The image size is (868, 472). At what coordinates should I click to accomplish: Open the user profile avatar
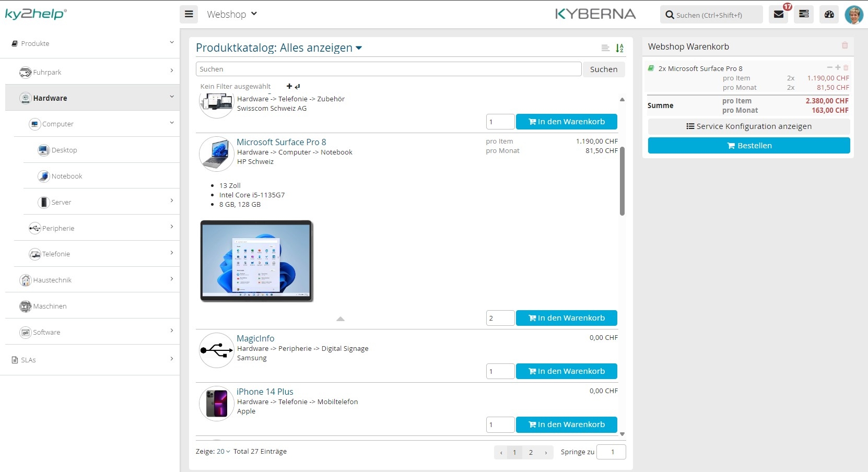click(854, 15)
